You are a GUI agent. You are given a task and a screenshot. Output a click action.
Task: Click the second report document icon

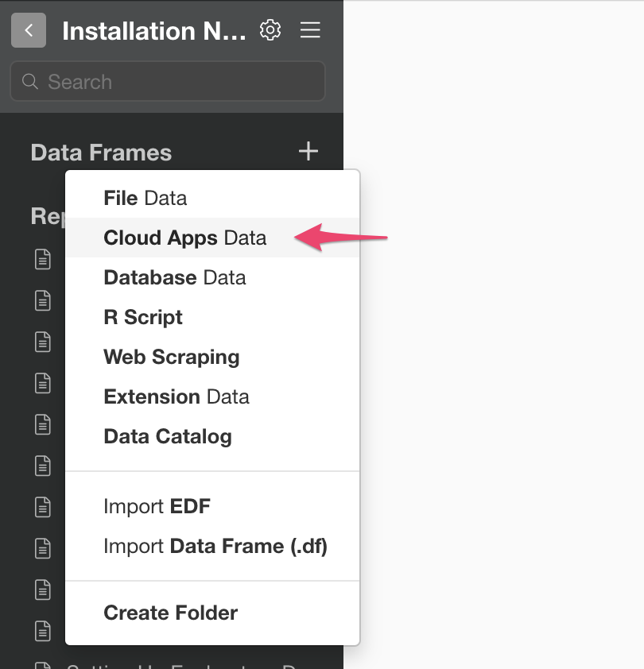(x=42, y=300)
